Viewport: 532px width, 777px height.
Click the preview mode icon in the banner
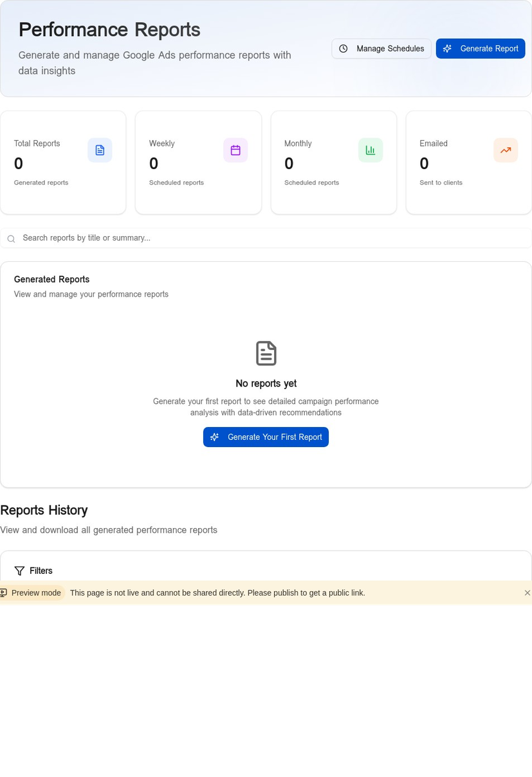4,592
